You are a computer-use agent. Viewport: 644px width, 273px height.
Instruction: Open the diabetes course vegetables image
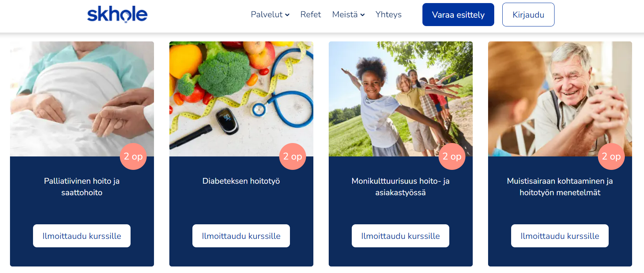tap(241, 99)
